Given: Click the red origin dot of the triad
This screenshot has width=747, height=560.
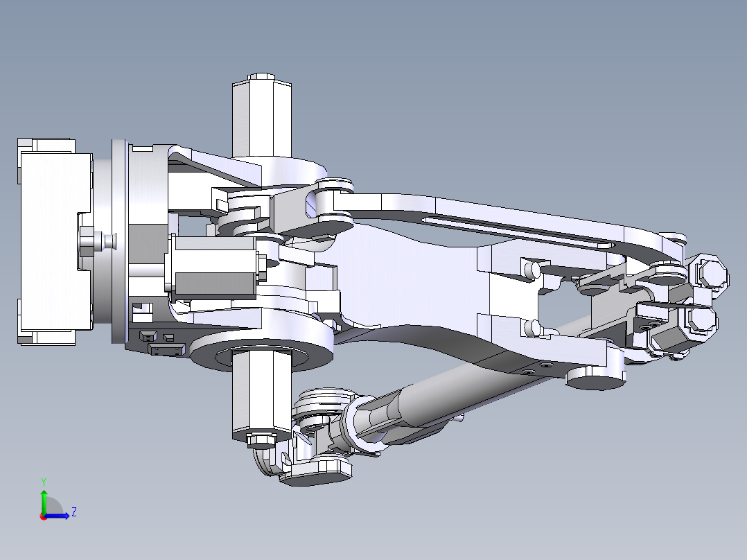Looking at the screenshot, I should (44, 516).
